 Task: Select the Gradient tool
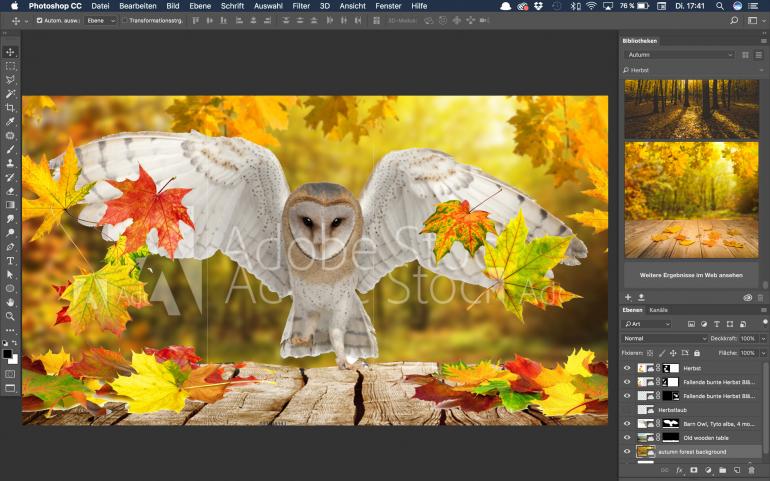pyautogui.click(x=10, y=205)
